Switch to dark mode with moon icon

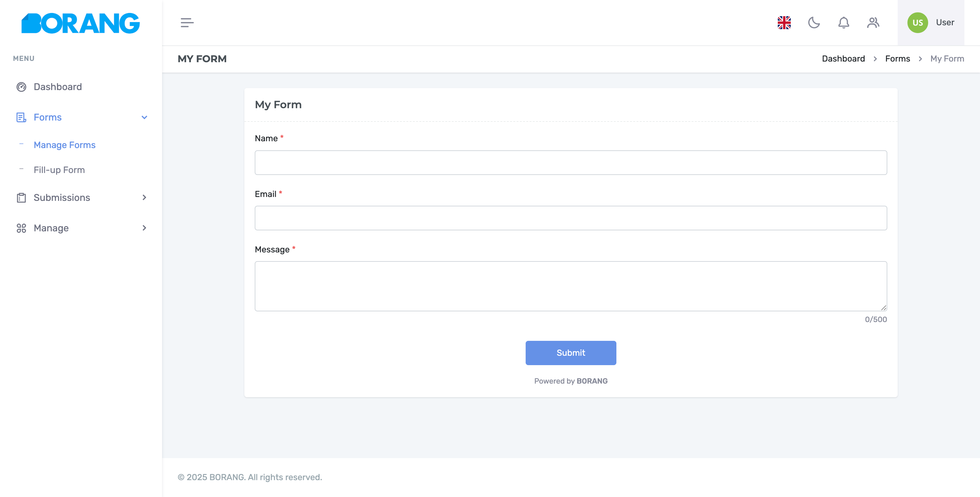pos(814,22)
